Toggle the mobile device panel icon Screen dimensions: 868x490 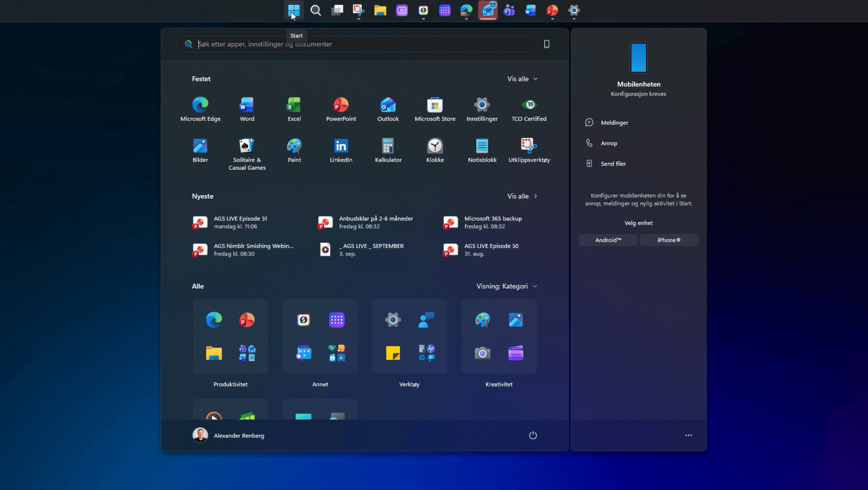(x=547, y=44)
